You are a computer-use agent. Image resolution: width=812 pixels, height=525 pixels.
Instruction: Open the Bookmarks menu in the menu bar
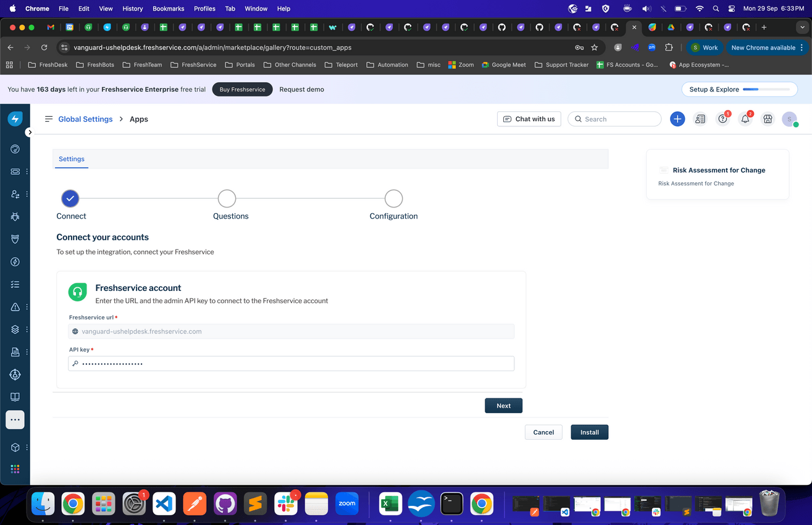pos(168,9)
